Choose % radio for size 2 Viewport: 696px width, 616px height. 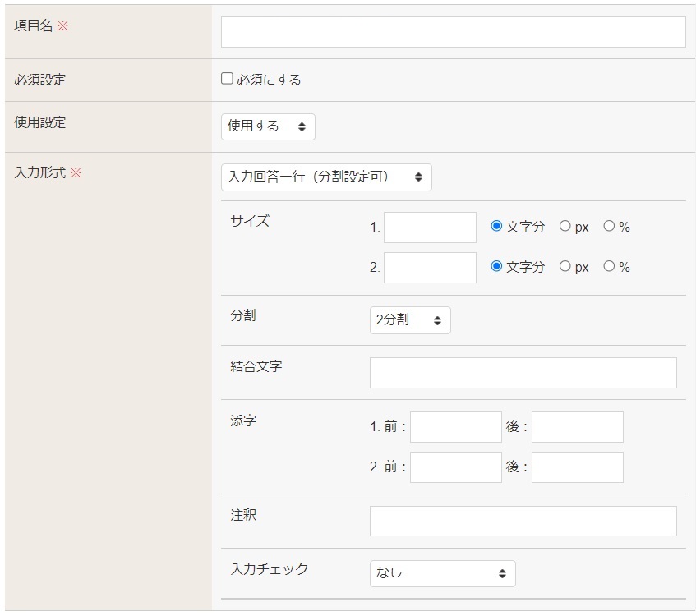[609, 267]
